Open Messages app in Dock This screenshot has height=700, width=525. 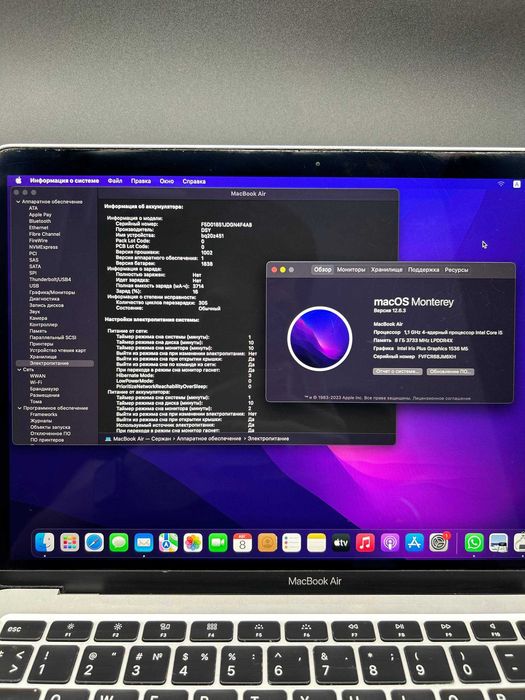click(119, 542)
